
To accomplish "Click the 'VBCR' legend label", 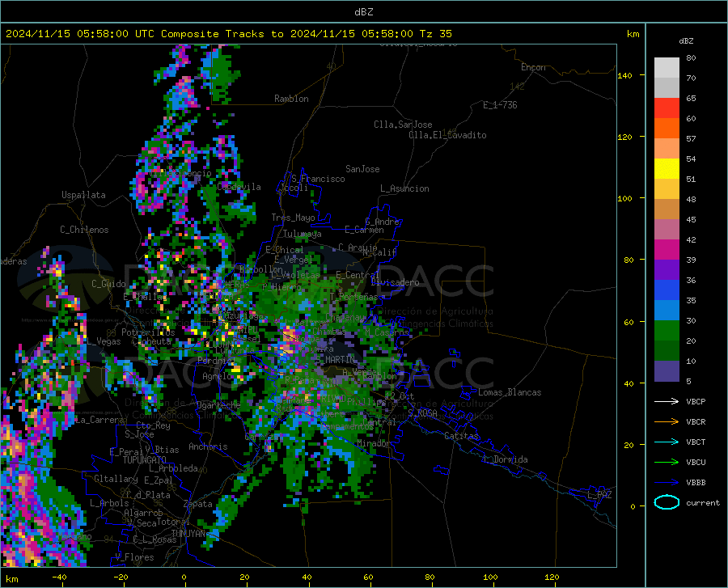I will [x=696, y=422].
